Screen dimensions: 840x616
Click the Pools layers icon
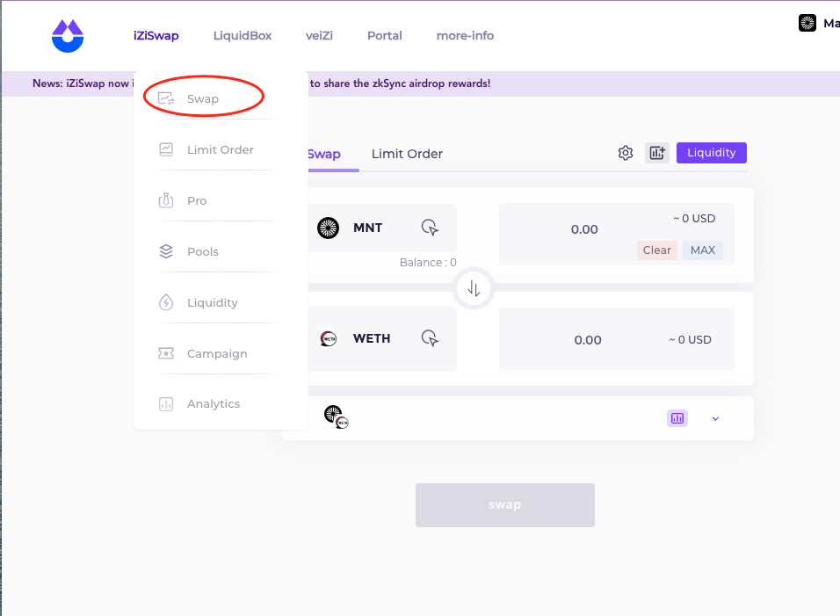pos(166,251)
